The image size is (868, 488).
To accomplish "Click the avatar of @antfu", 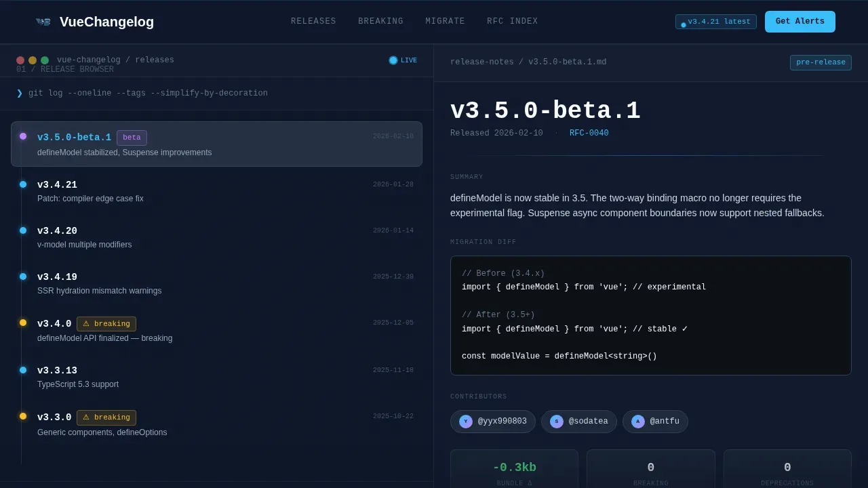I will click(638, 422).
